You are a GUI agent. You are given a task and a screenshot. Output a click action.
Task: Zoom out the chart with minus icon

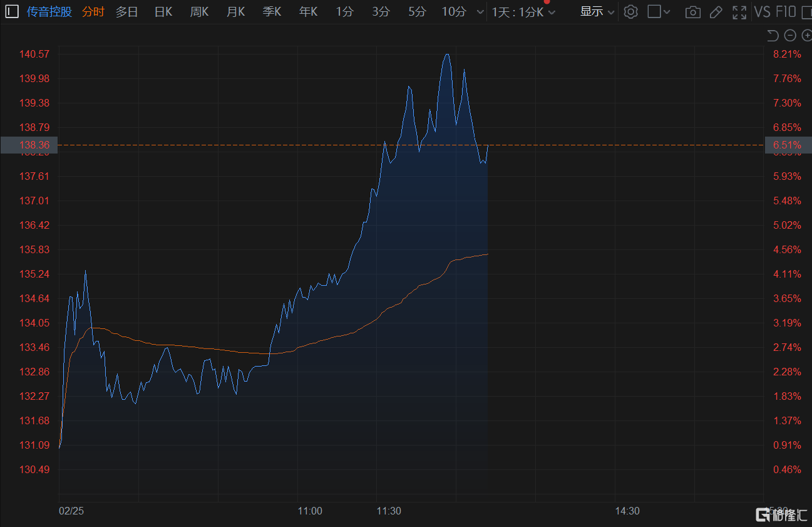tap(790, 36)
